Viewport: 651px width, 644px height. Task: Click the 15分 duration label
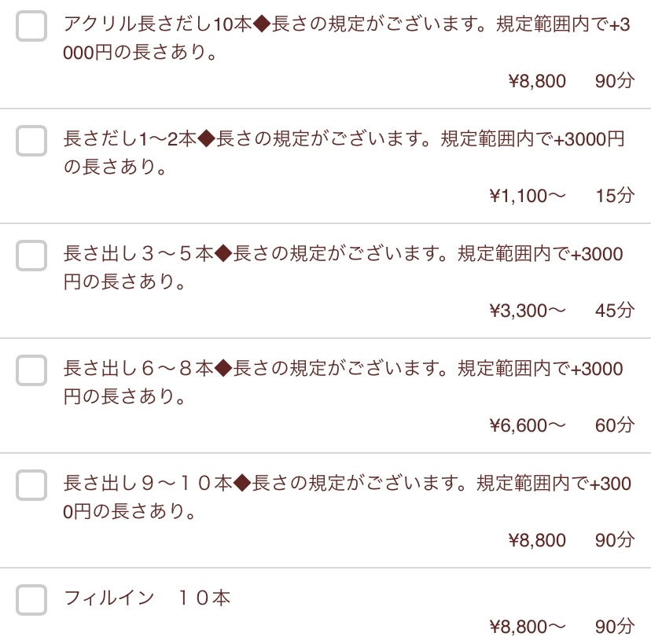point(615,196)
